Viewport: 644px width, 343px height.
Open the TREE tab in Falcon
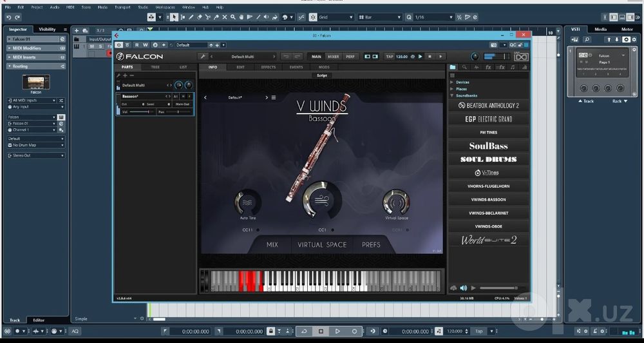pos(155,67)
